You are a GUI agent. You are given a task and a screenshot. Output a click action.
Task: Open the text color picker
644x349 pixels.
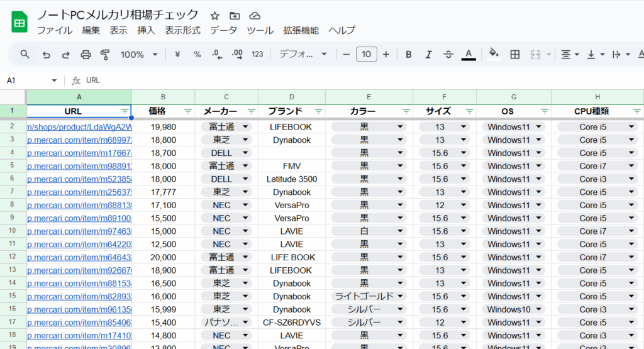468,54
